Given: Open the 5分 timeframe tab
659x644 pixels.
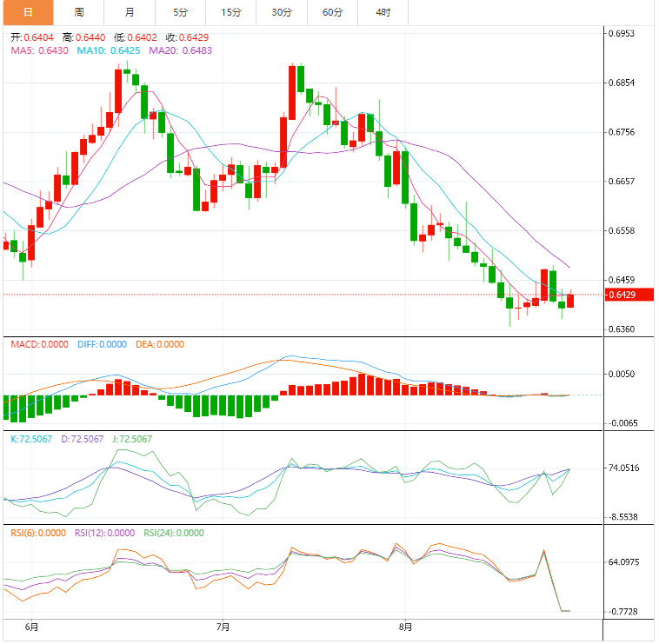Looking at the screenshot, I should point(180,12).
